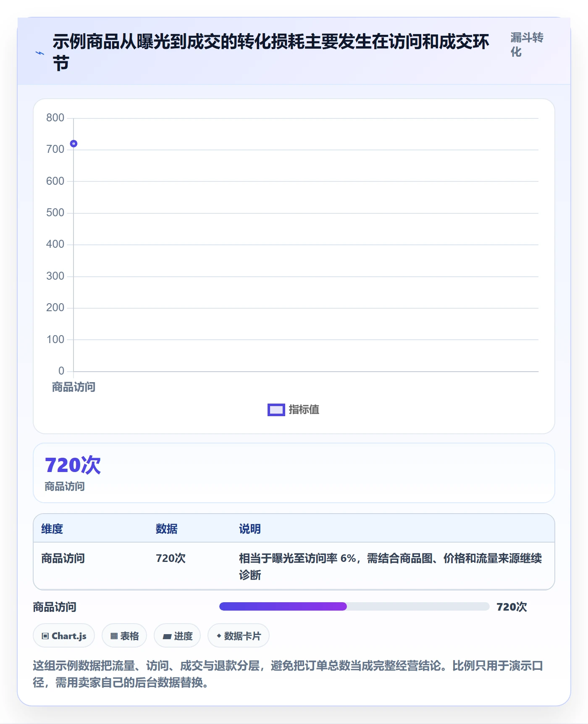The height and width of the screenshot is (724, 588).
Task: Click the 720次 cell in the table
Action: point(171,558)
